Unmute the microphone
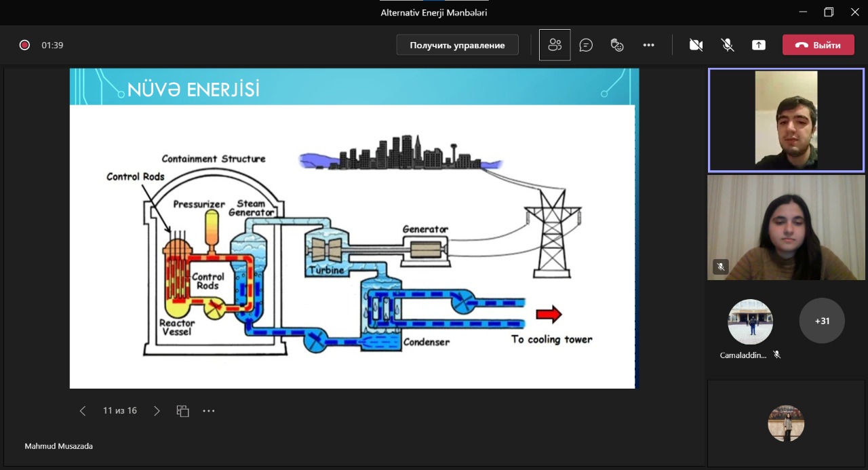Image resolution: width=868 pixels, height=470 pixels. click(x=727, y=45)
